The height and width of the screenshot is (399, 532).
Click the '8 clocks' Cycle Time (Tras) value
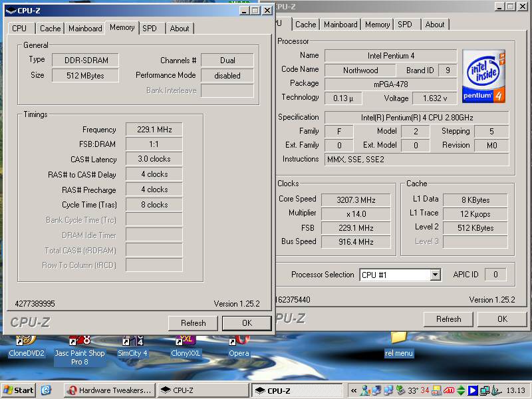(x=154, y=205)
